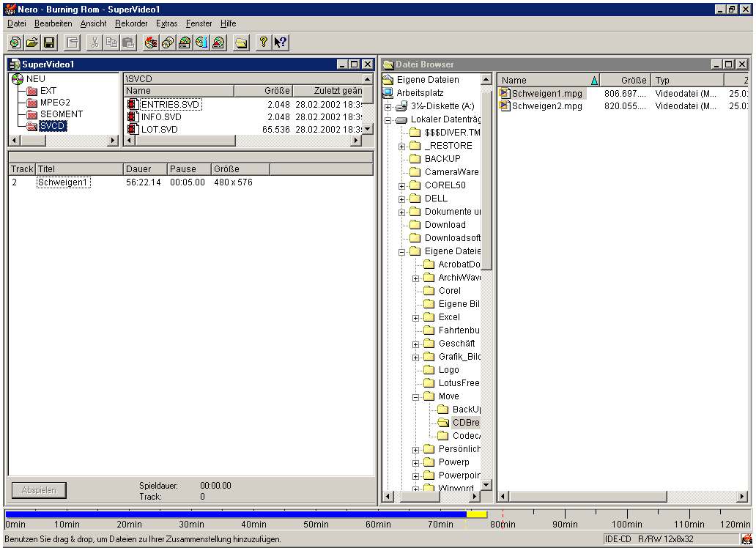The height and width of the screenshot is (548, 756).
Task: Start burning with the Write CD icon
Action: click(x=151, y=43)
